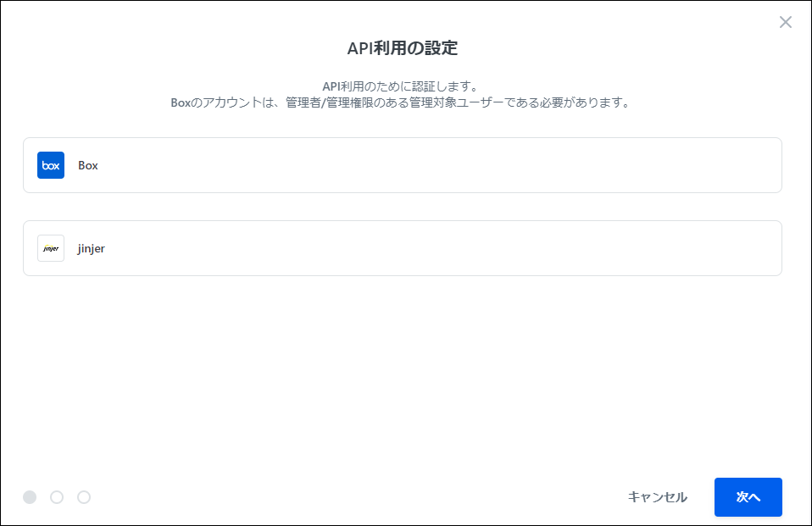Click the authentication instruction text
This screenshot has height=526, width=812.
(406, 93)
